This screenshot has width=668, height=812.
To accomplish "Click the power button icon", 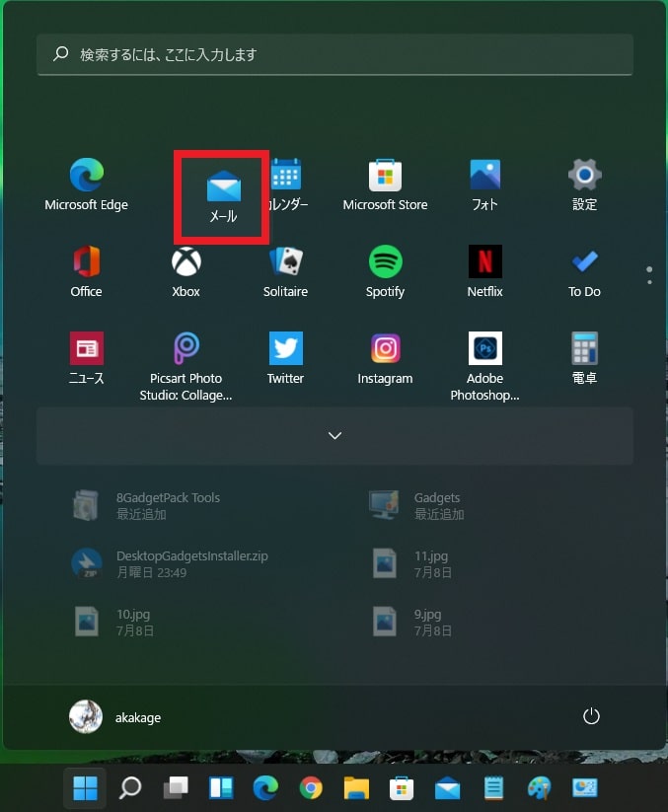I will (x=591, y=716).
